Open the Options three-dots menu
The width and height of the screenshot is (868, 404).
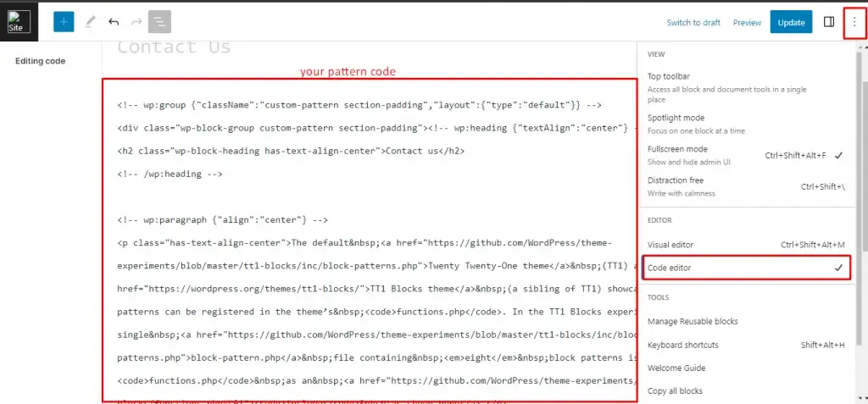tap(854, 23)
